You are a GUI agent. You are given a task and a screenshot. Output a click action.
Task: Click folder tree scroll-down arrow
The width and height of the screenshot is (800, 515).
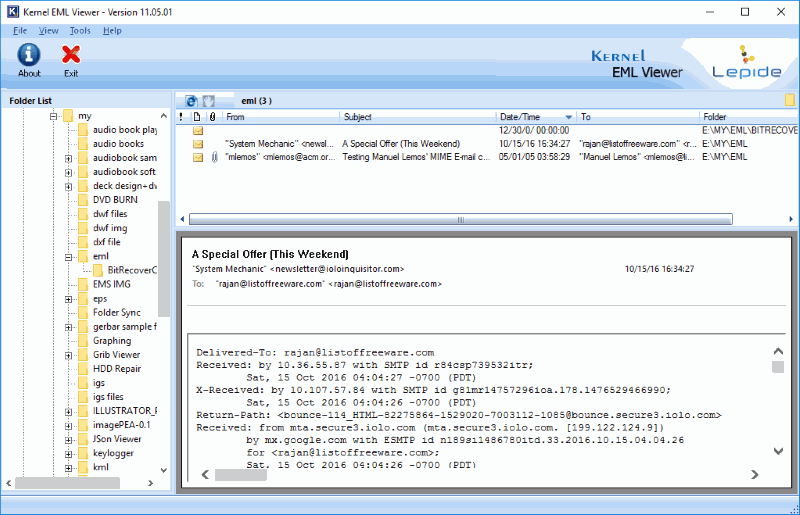click(x=164, y=470)
